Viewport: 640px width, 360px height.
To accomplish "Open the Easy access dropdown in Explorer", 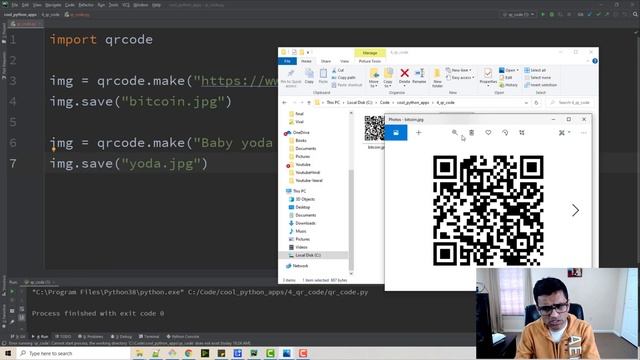I will [x=460, y=78].
